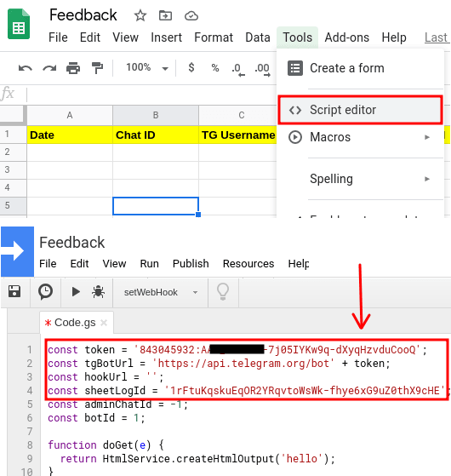Click the formula bar input
The height and width of the screenshot is (476, 451).
point(151,94)
